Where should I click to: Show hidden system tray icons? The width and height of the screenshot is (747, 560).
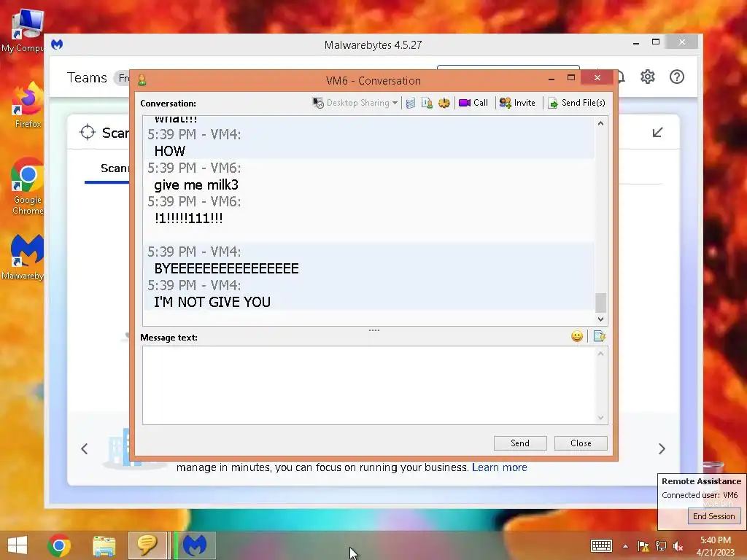pos(625,546)
